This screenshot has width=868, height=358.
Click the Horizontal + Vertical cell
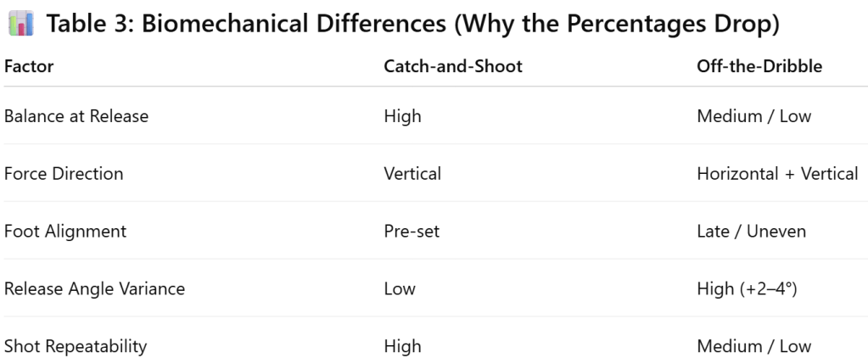(777, 174)
